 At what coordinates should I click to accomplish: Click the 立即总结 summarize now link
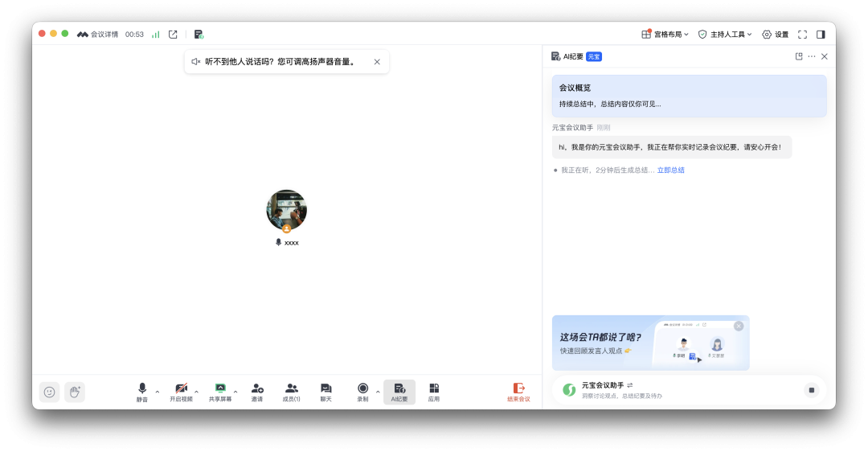[670, 171]
